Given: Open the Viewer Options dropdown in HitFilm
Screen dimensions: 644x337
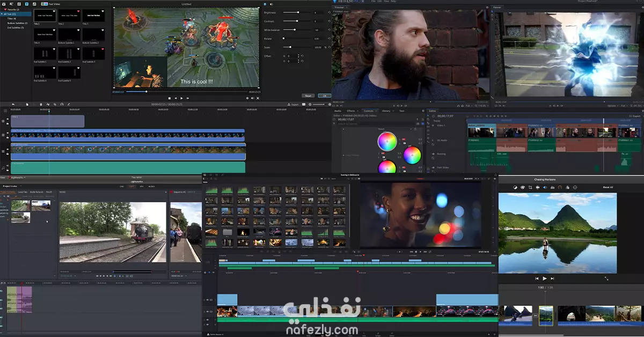Looking at the screenshot, I should [x=612, y=106].
